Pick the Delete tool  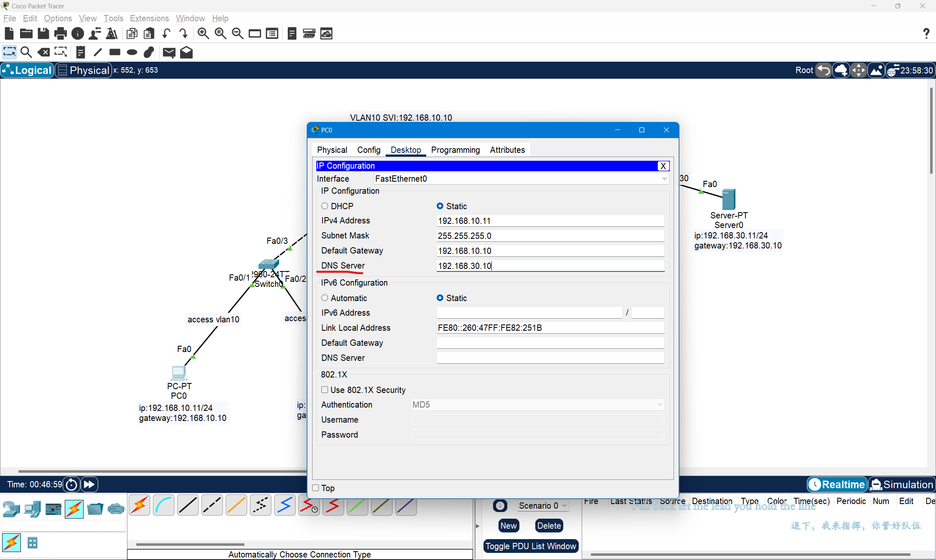[x=43, y=52]
